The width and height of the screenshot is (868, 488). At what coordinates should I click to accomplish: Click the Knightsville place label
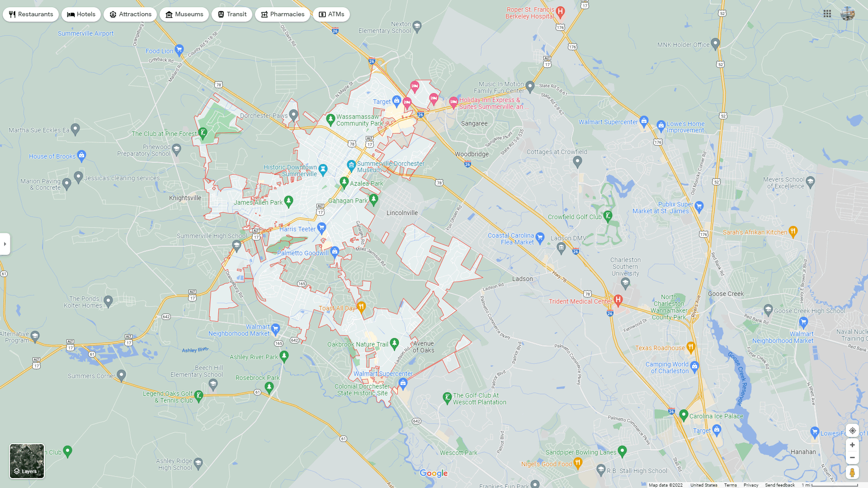(185, 198)
